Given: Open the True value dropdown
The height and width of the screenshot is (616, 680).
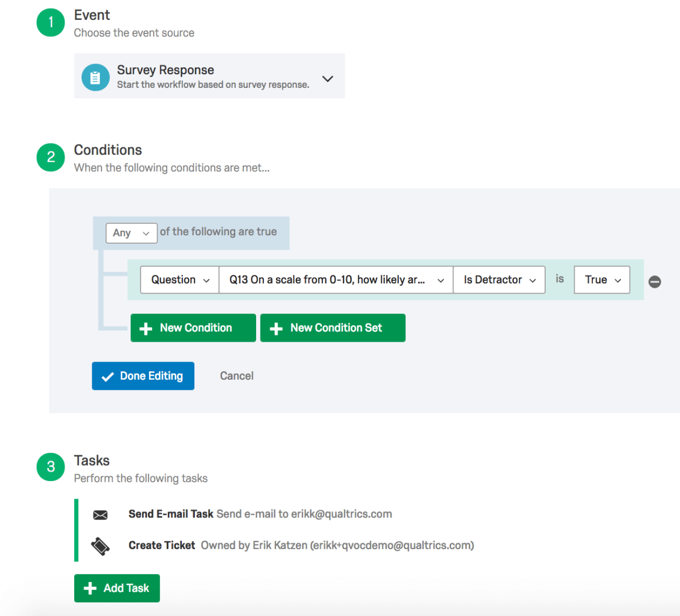Looking at the screenshot, I should click(x=602, y=280).
